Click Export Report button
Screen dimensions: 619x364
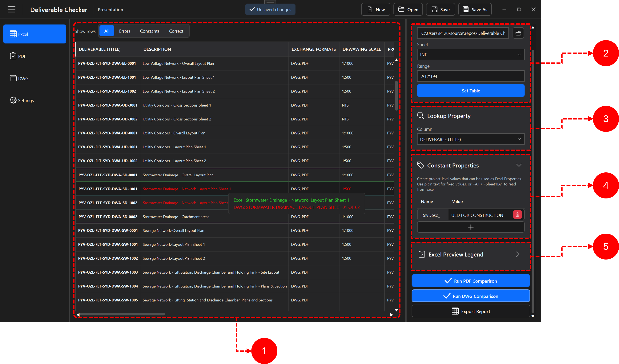coord(471,311)
